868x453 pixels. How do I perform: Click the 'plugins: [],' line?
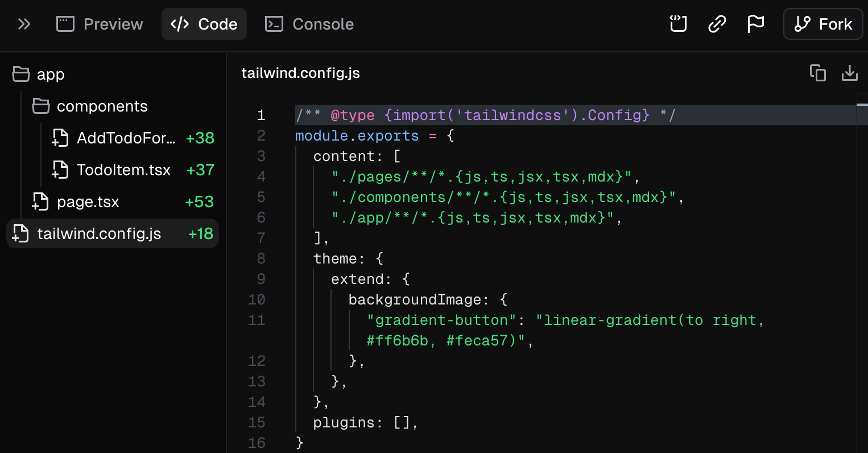pyautogui.click(x=366, y=423)
